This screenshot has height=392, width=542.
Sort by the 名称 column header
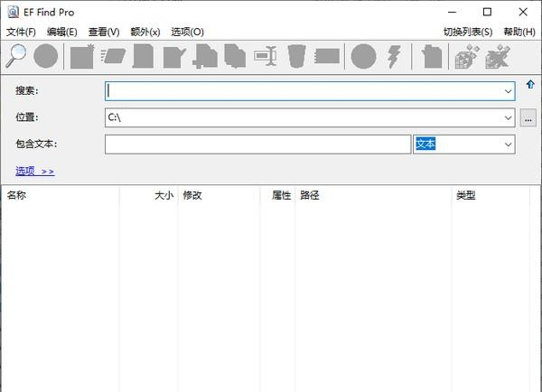(x=61, y=195)
